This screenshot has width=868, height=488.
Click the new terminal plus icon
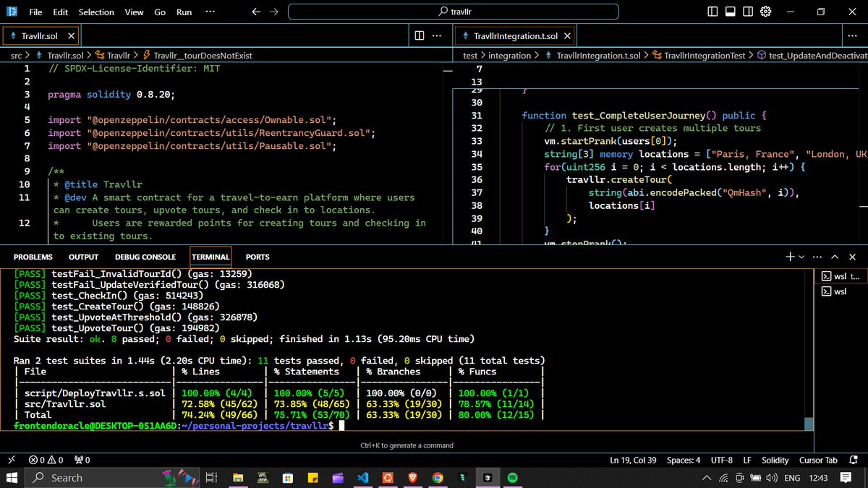(790, 257)
